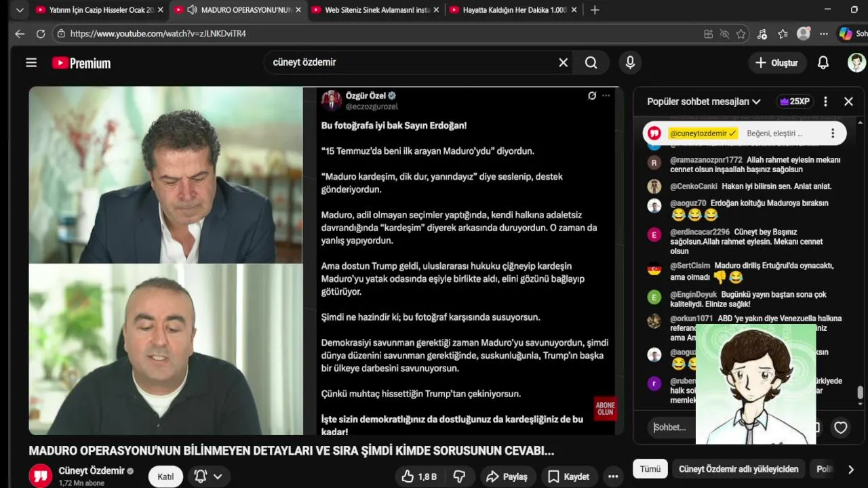Open Edge settings and more menu
The image size is (868, 488).
(823, 34)
